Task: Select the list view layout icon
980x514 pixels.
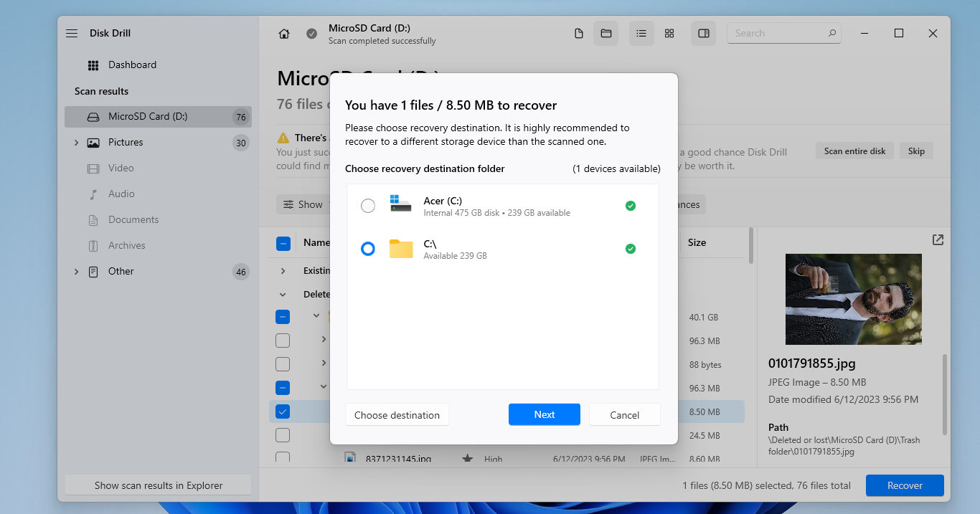Action: (641, 34)
